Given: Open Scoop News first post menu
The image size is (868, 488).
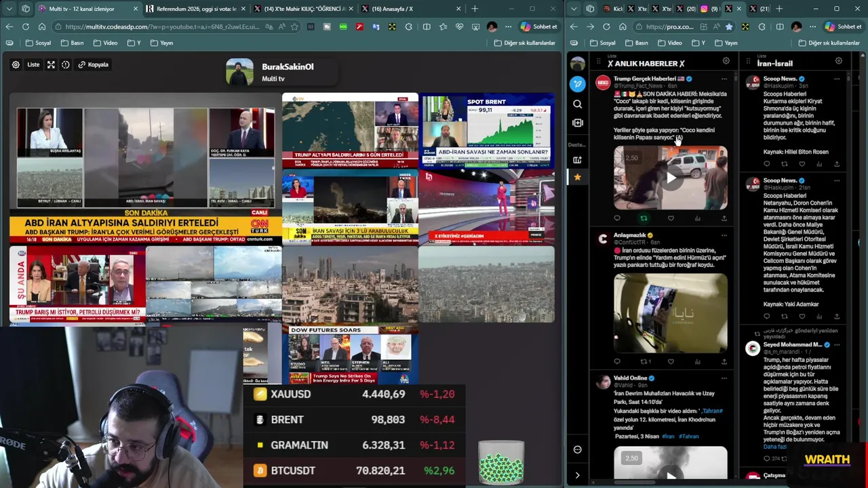Looking at the screenshot, I should point(837,79).
